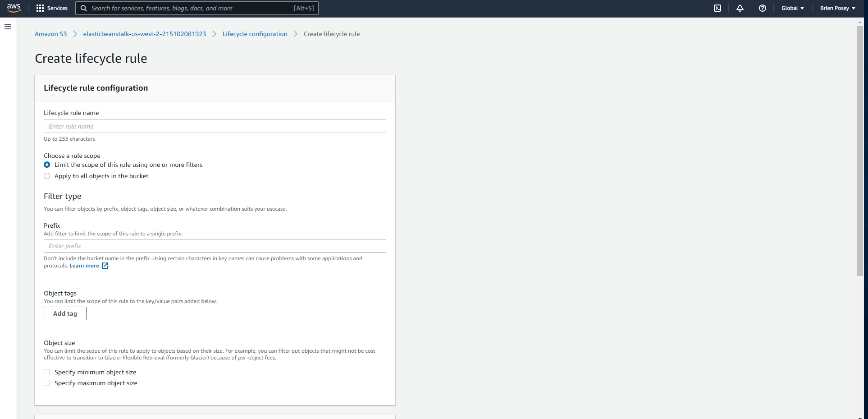Image resolution: width=868 pixels, height=419 pixels.
Task: Click inside the Enter rule name field
Action: click(x=215, y=126)
